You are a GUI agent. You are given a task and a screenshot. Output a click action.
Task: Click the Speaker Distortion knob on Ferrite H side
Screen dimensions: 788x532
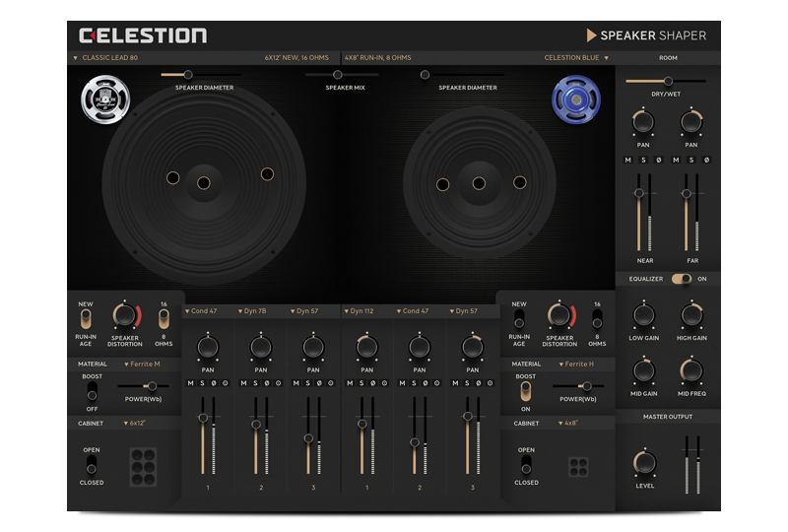coord(559,316)
